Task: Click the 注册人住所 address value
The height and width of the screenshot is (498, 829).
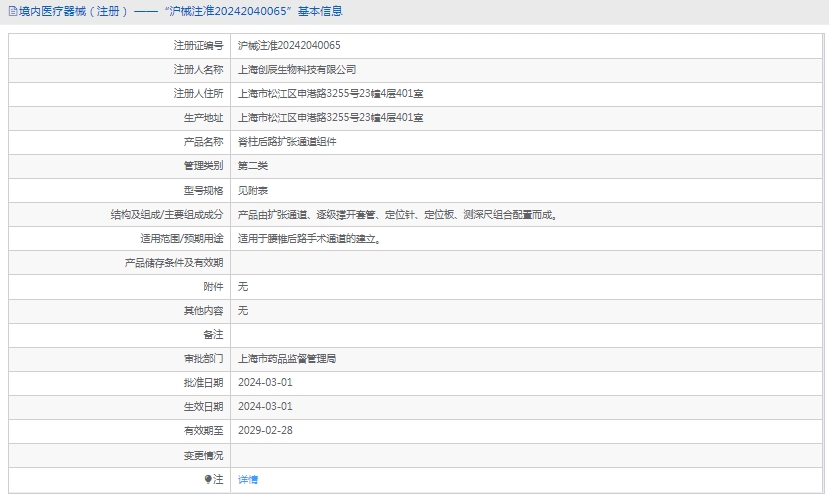Action: 330,94
